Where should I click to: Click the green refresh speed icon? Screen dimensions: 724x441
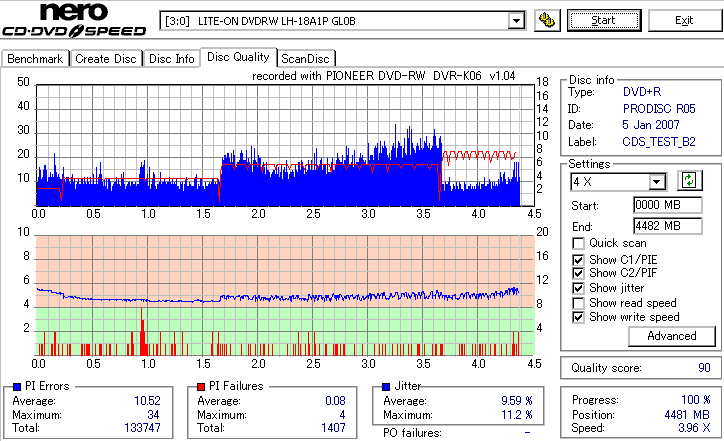pos(689,181)
